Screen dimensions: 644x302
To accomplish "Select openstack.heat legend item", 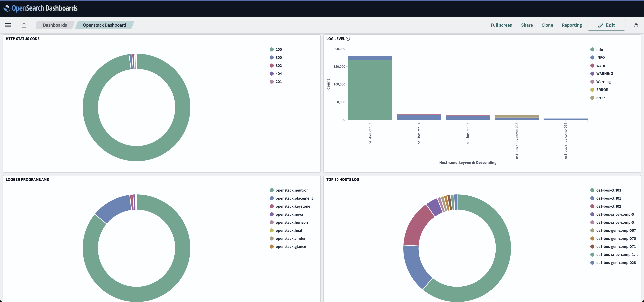I will tap(286, 230).
